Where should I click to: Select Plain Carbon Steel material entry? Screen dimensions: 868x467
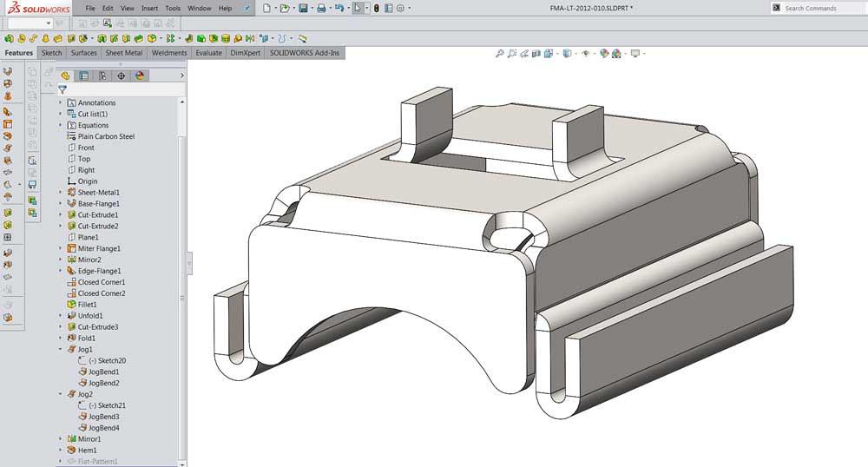(106, 136)
